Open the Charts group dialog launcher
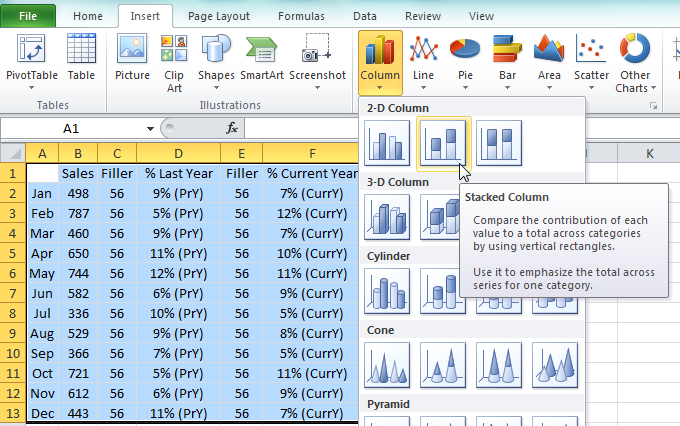 pos(653,106)
